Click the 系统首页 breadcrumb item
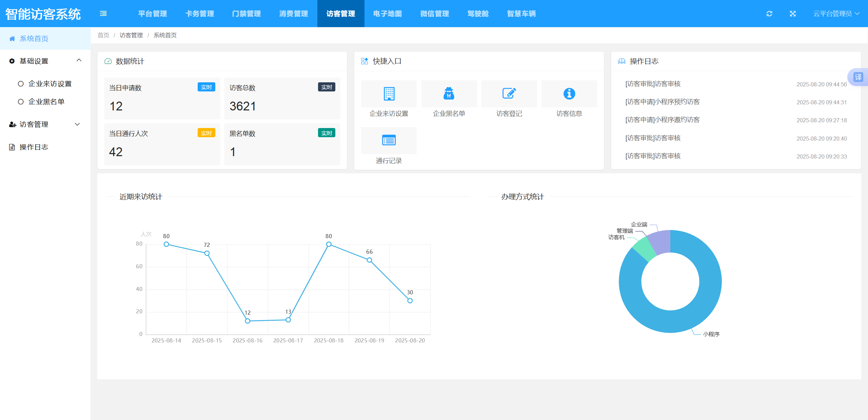 point(165,35)
